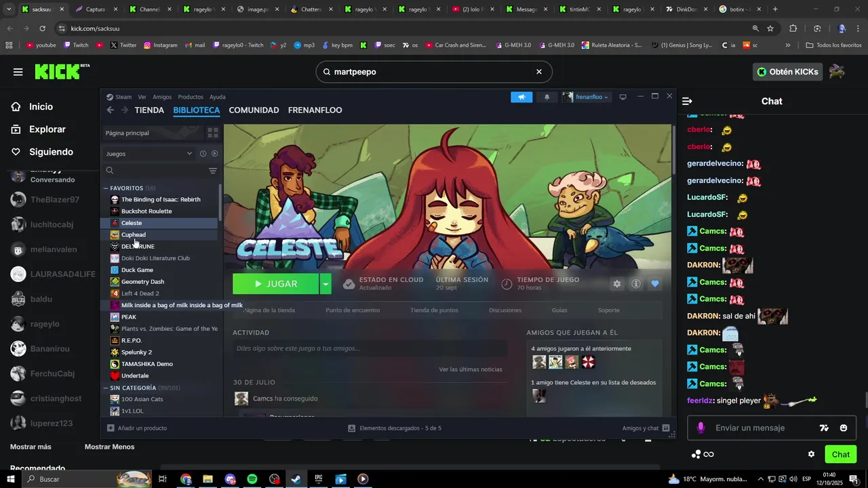Bookmark this page star icon
The image size is (868, 488).
(x=770, y=28)
